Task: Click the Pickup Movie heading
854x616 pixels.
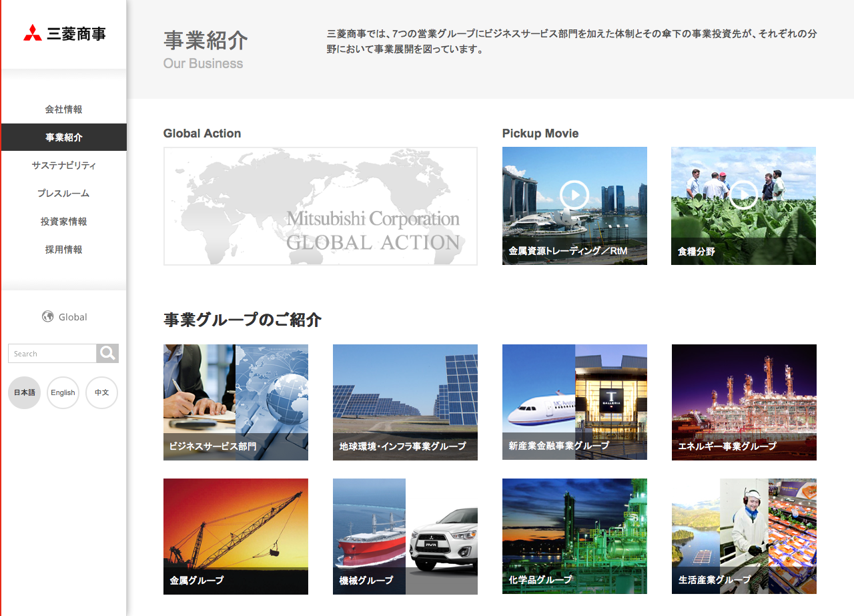Action: (540, 133)
